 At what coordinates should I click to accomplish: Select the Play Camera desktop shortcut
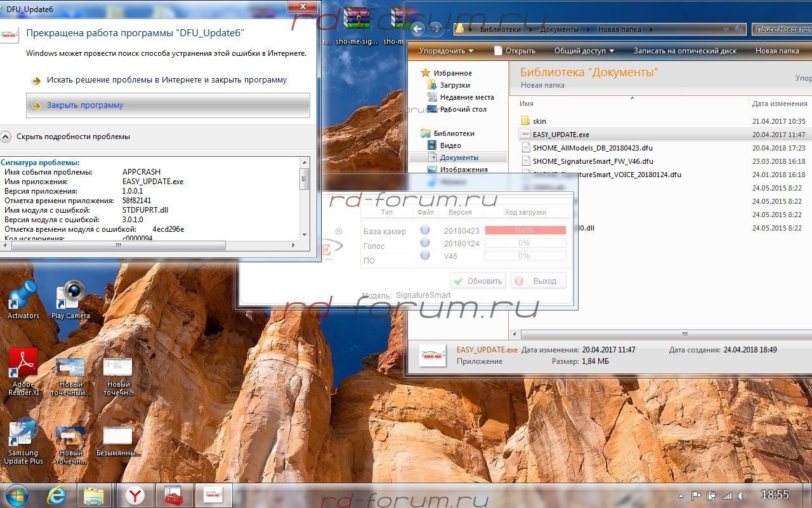tap(70, 300)
